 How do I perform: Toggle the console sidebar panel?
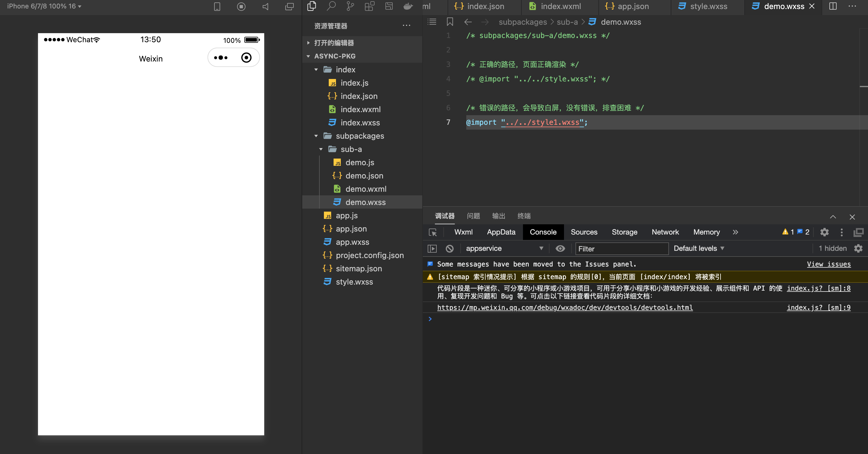click(432, 249)
